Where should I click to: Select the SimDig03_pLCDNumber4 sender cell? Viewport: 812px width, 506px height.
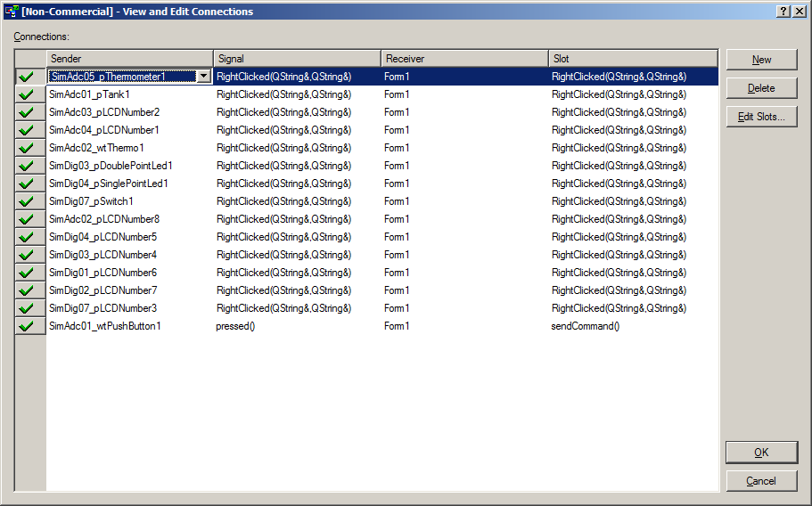click(x=130, y=255)
